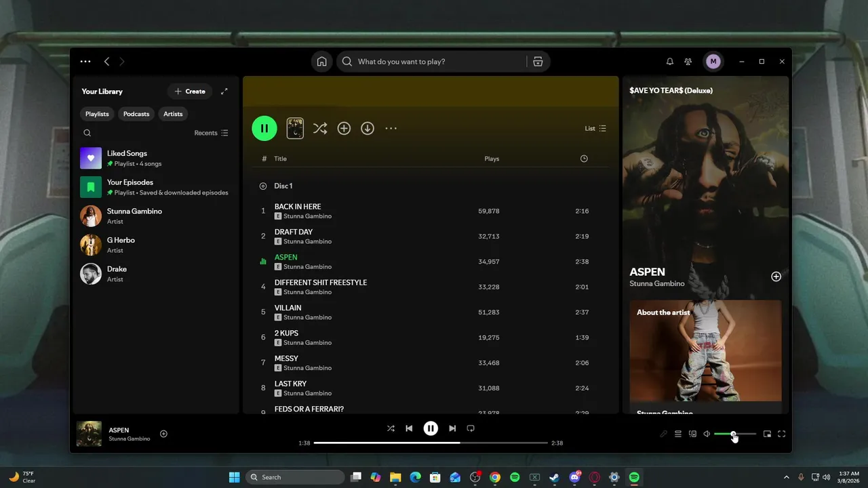Open the Browse icon in search bar

pos(538,62)
